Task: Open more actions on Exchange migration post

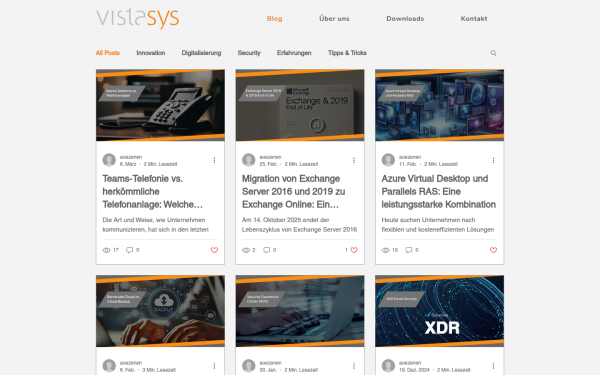Action: (354, 160)
